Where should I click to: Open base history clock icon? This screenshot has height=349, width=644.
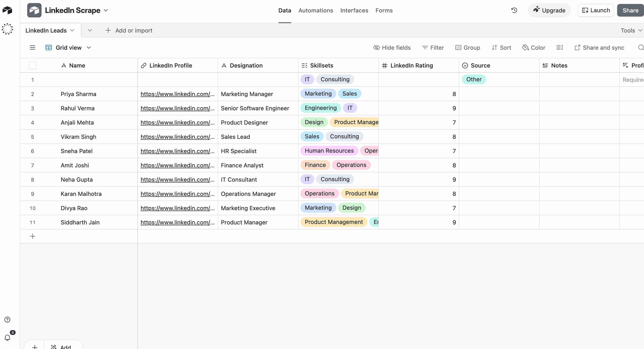(514, 10)
